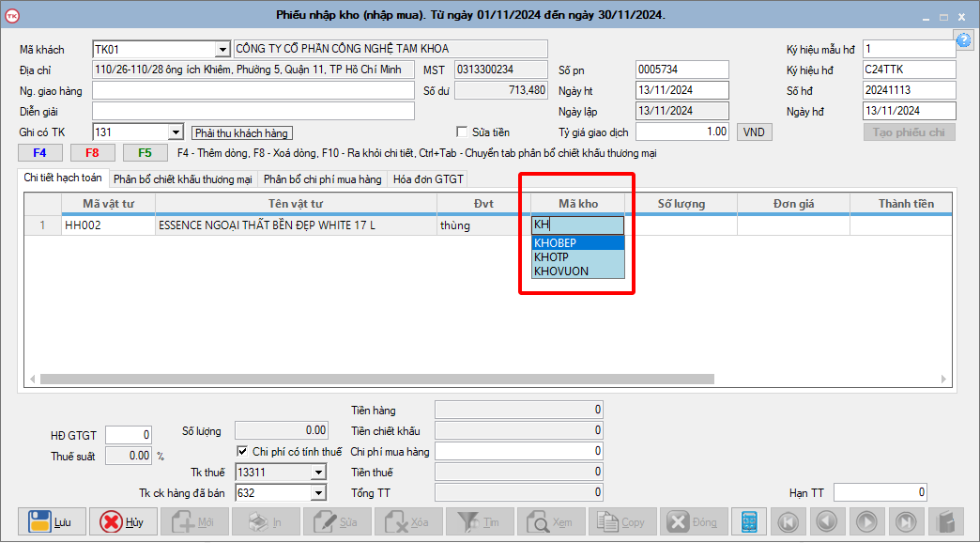980x543 pixels.
Task: Click the F8 delete row button
Action: (x=93, y=152)
